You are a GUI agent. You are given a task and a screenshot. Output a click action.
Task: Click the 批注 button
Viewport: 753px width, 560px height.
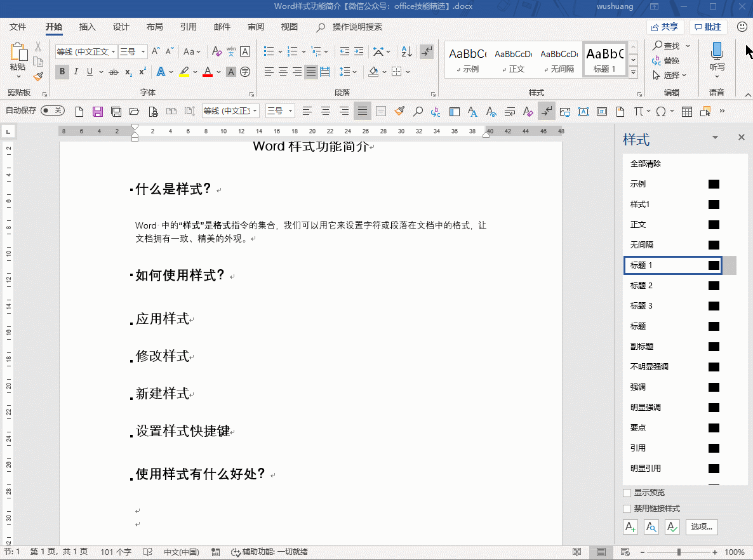[709, 27]
